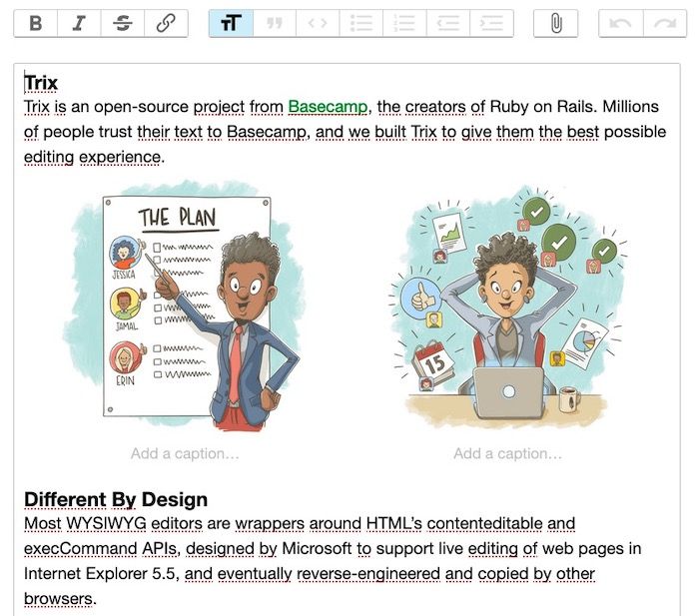The height and width of the screenshot is (616, 699).
Task: Click caption field under laptop image
Action: [x=507, y=454]
